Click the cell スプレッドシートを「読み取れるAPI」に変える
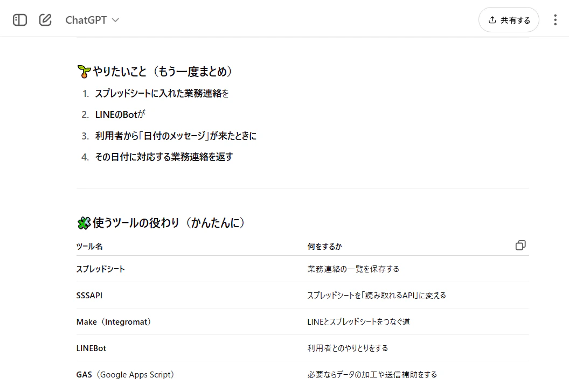This screenshot has height=392, width=569. [x=377, y=295]
